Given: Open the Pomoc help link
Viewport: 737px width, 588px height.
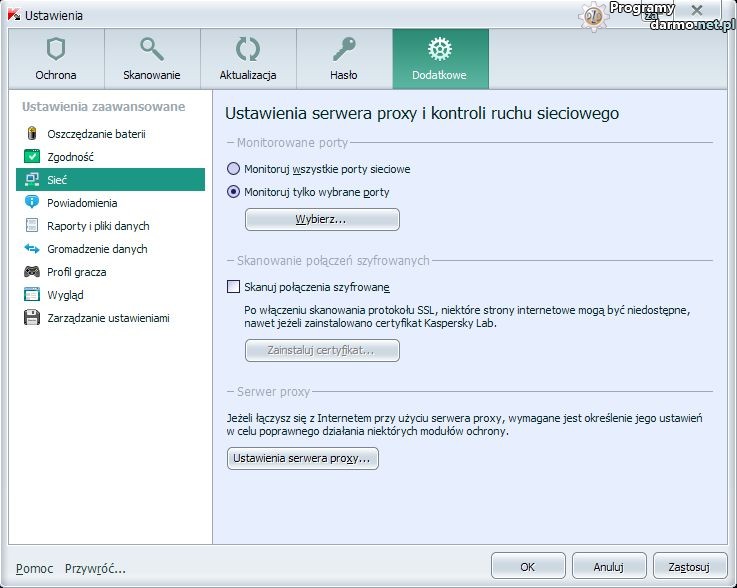Looking at the screenshot, I should coord(34,569).
